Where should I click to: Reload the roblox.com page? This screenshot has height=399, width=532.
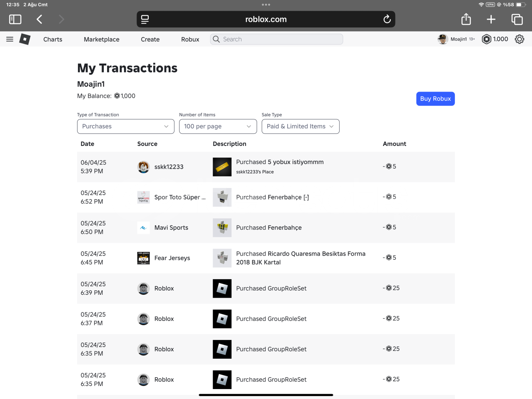(387, 19)
